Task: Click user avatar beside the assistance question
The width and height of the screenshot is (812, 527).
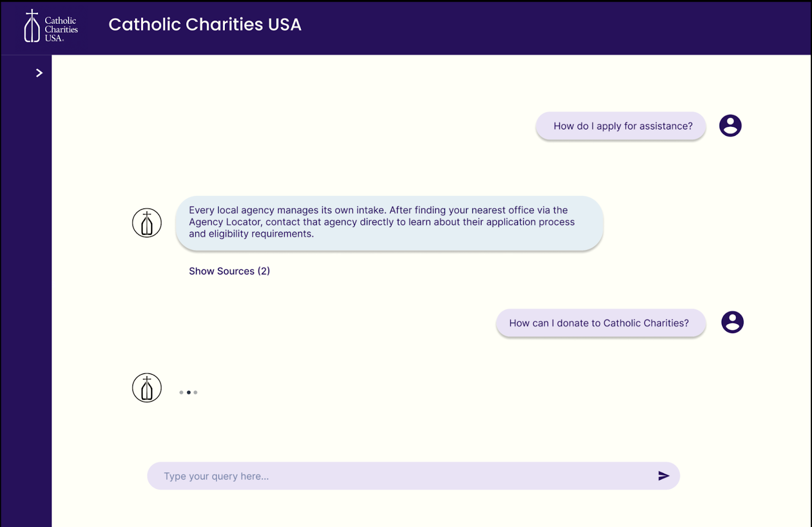Action: tap(730, 126)
